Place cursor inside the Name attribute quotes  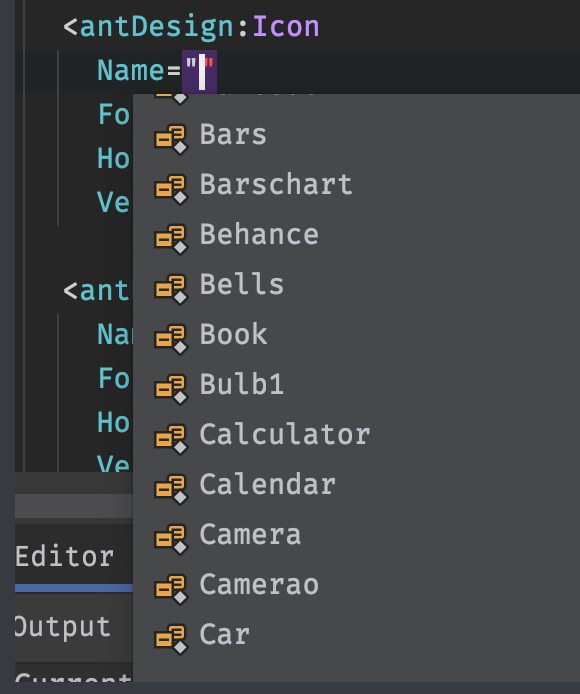tap(201, 71)
